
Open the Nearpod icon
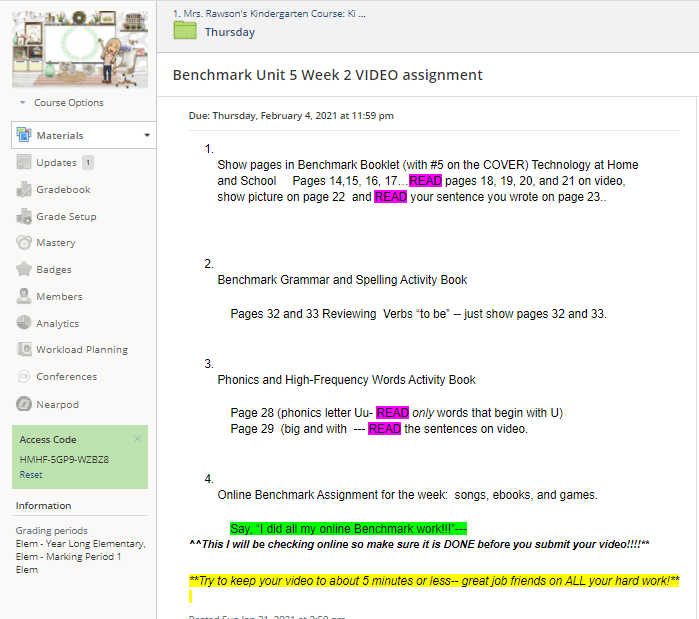tap(24, 404)
